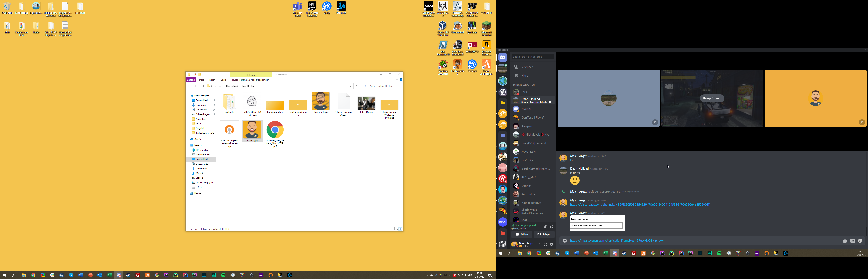
Task: Open Discord home via the logo icon
Action: (x=502, y=58)
